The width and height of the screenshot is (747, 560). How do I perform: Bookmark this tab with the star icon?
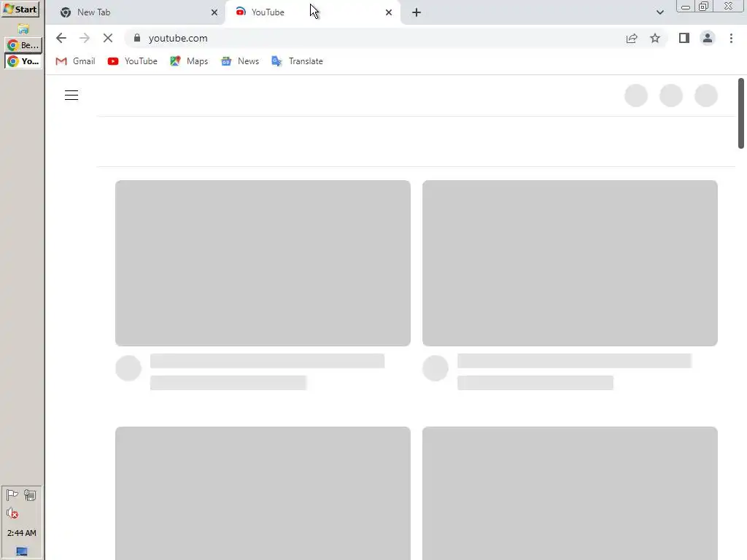tap(655, 38)
